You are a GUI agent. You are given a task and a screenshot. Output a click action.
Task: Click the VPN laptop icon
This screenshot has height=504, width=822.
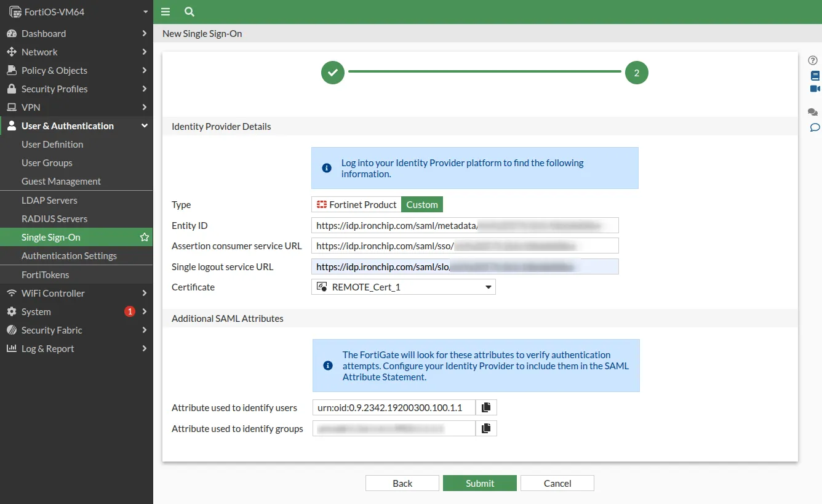pos(12,107)
